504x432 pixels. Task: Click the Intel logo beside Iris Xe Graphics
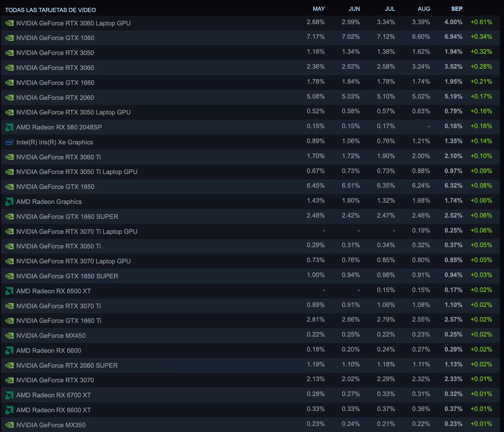coord(9,142)
